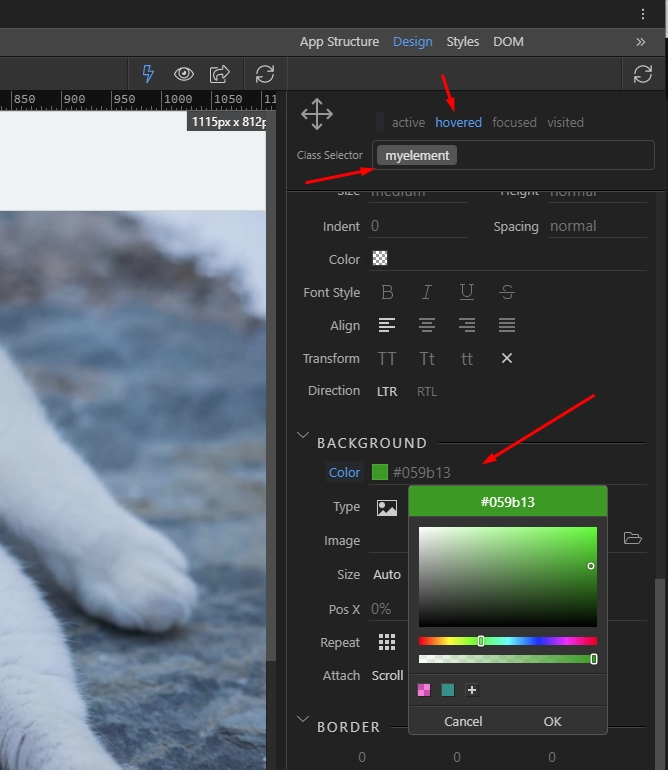Screen dimensions: 668x770
Task: Open the Design tab
Action: pos(413,42)
